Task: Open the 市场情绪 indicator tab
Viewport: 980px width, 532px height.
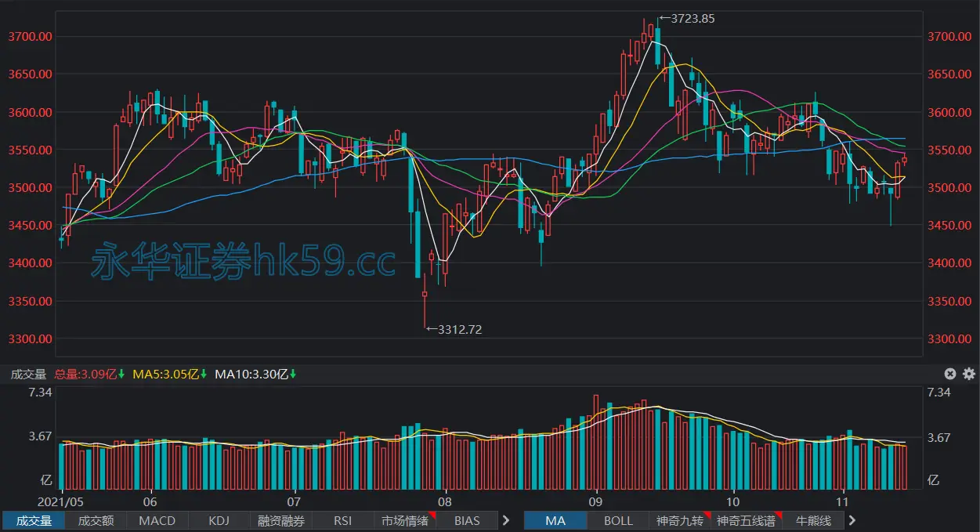Action: 405,520
